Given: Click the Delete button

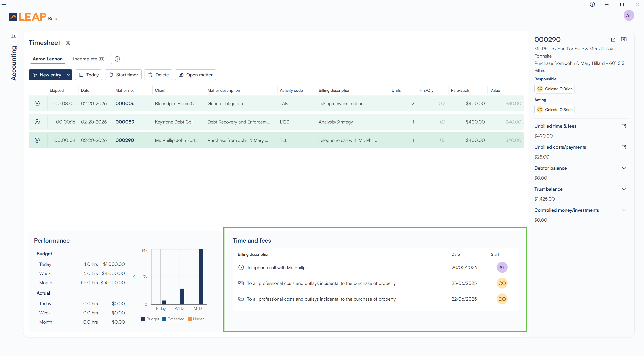Looking at the screenshot, I should 158,75.
